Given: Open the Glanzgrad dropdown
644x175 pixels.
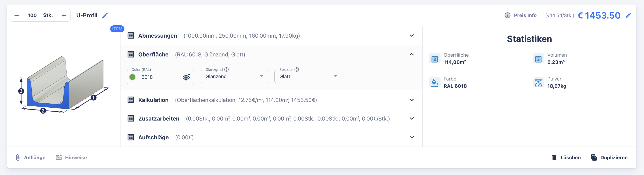Looking at the screenshot, I should (x=234, y=76).
